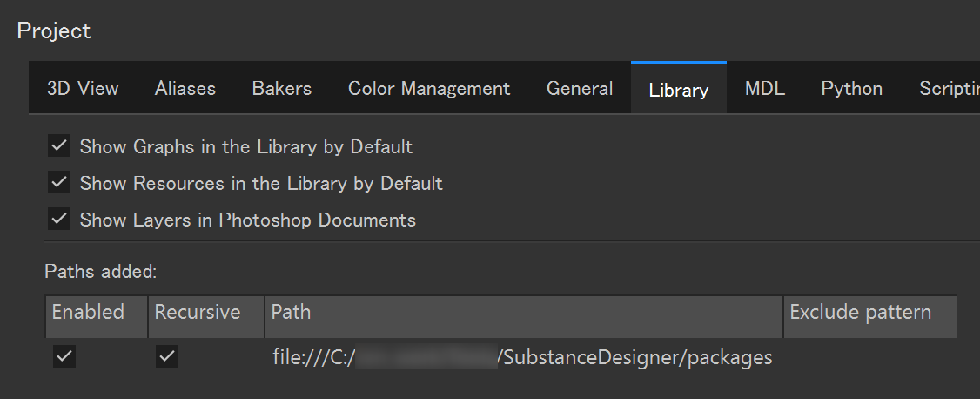Click the Exclude pattern cell for packages path
Screen dimensions: 980x399
tap(870, 357)
